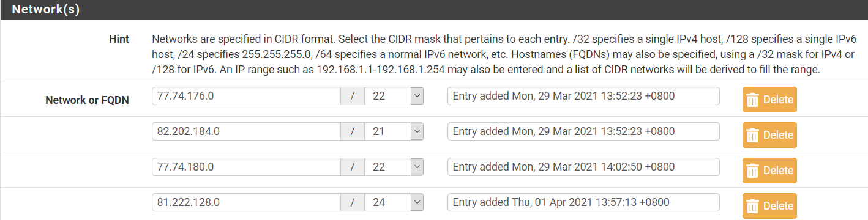Open CIDR mask dropdown for 82.202.184.0
Screen dimensions: 868x220
(x=394, y=131)
